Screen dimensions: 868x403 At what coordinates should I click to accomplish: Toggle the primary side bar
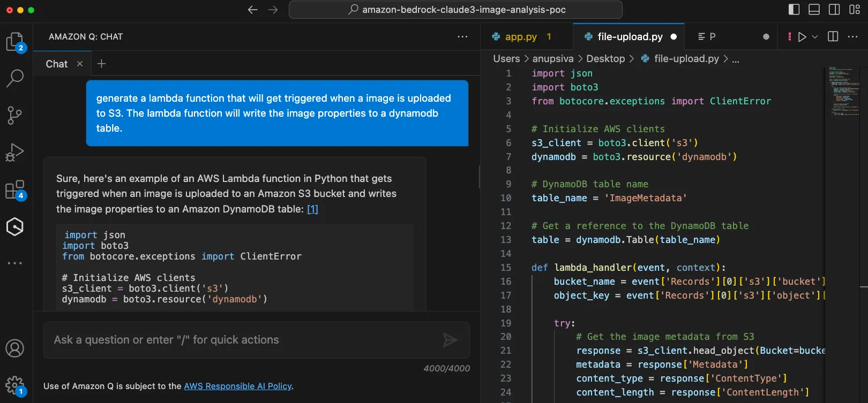[794, 10]
